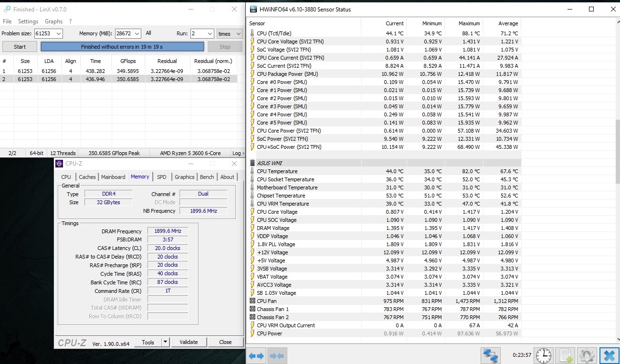The width and height of the screenshot is (620, 364).
Task: Click lightning icon beside SoC Current (SVI2 TFN)
Action: coord(252,66)
